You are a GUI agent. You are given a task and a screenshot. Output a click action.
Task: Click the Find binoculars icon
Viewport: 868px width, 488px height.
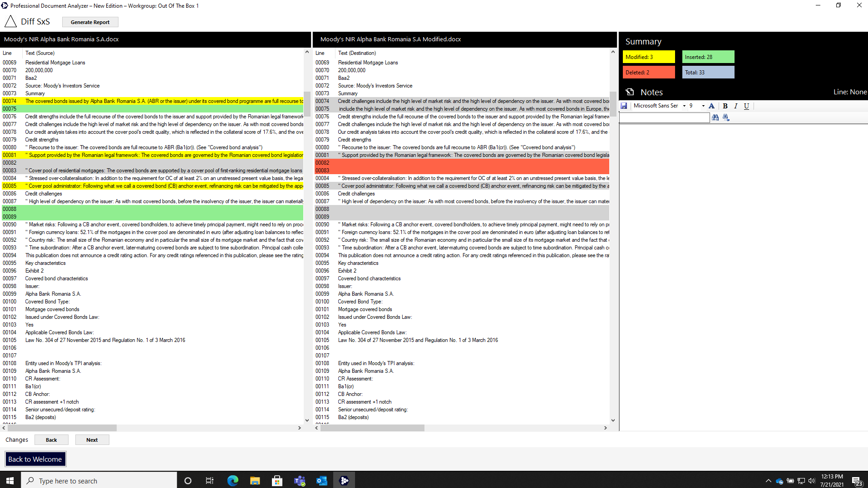(x=715, y=117)
